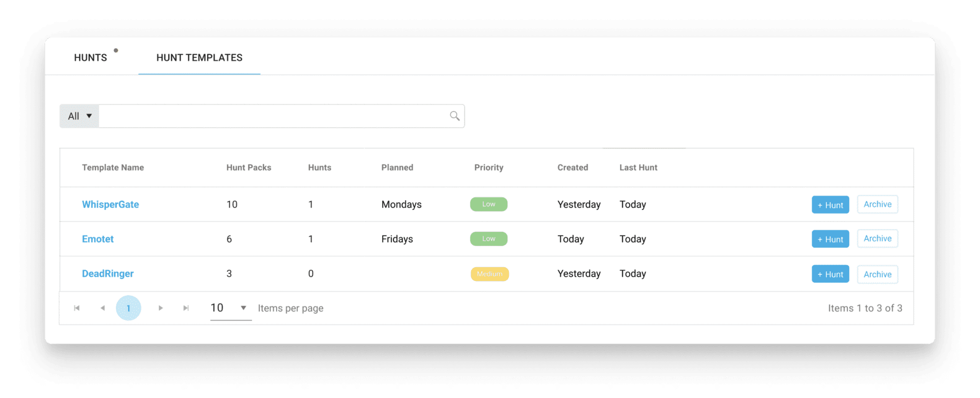This screenshot has height=398, width=980.
Task: Sort by the Priority column header
Action: point(488,168)
